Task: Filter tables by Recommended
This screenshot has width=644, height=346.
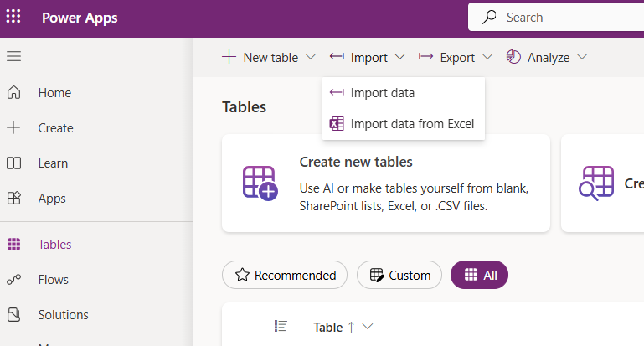Action: coord(285,275)
